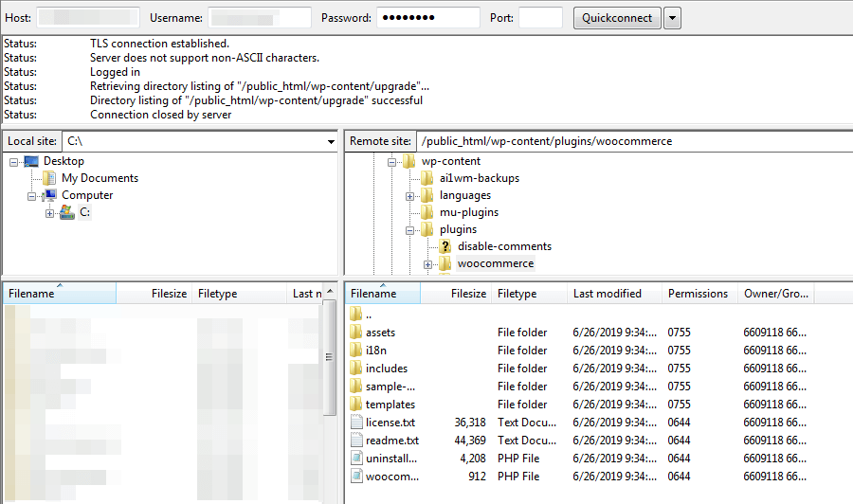853x504 pixels.
Task: Click the uninstall PHP file icon
Action: [x=356, y=459]
